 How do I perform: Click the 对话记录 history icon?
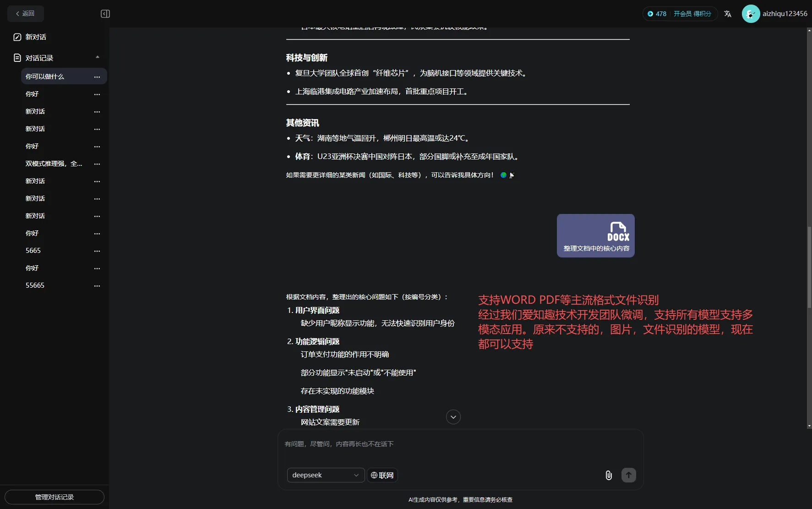pos(17,58)
